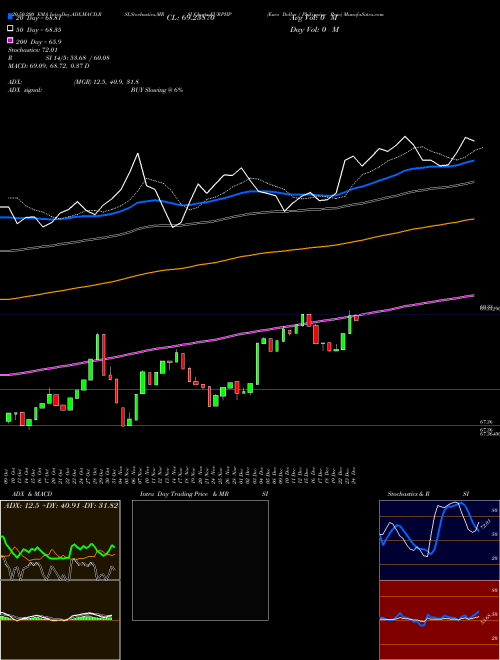Click the 'Avg Vol: 0 M' label
500x660 pixels.
click(314, 18)
